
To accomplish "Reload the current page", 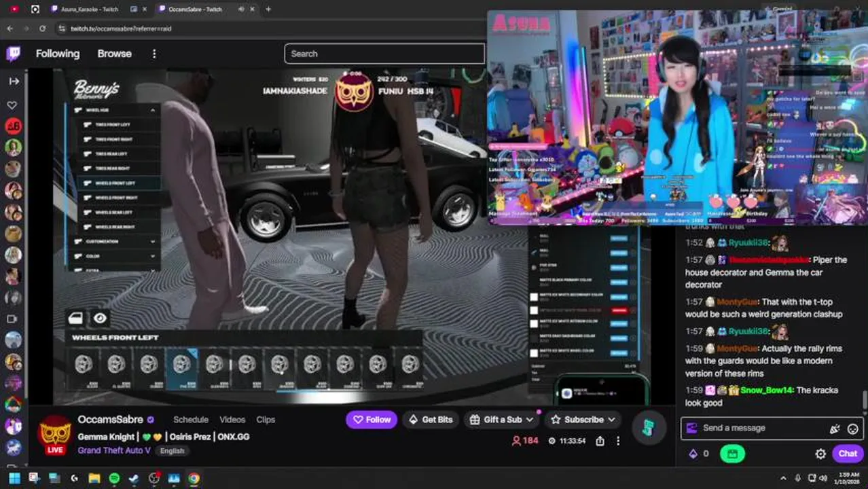I will [42, 29].
